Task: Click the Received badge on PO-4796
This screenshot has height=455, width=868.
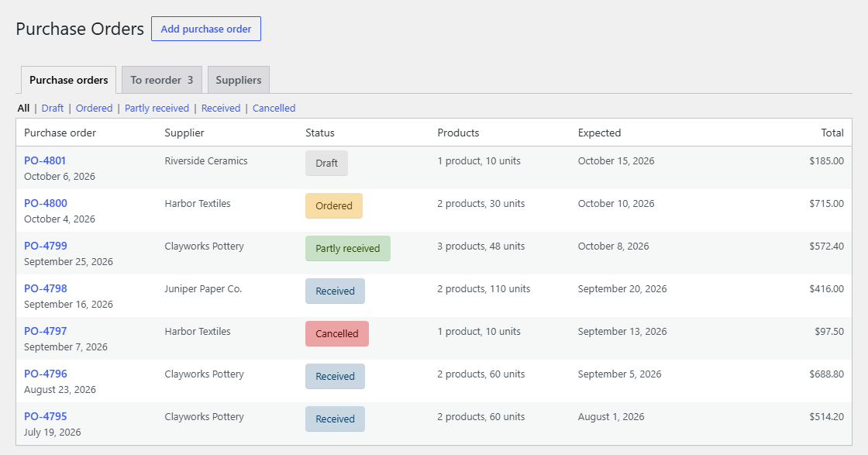Action: (x=335, y=377)
